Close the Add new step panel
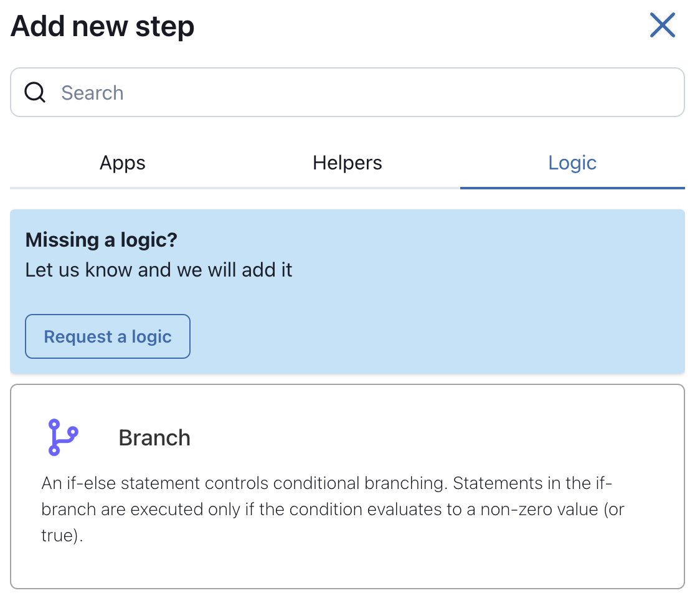The image size is (700, 598). (x=662, y=25)
